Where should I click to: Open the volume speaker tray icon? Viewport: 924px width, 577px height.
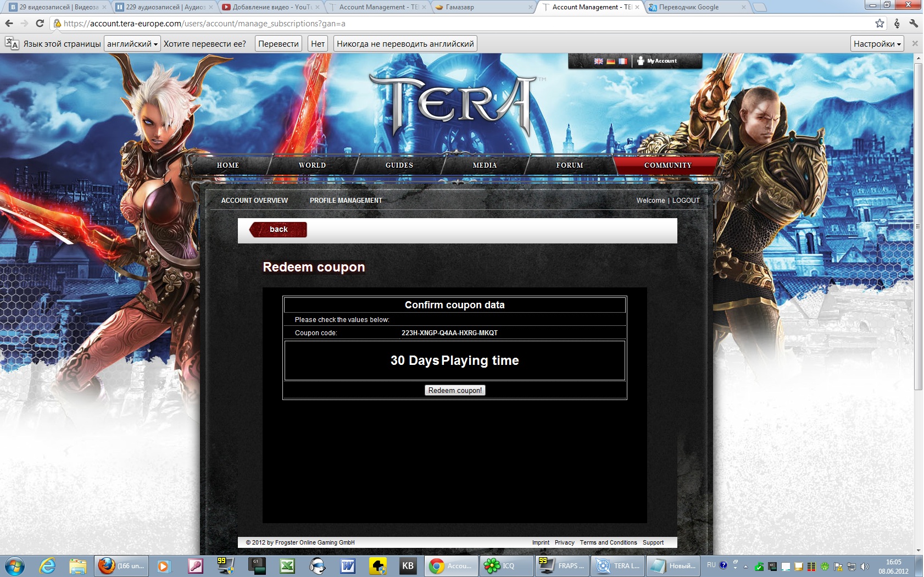point(864,566)
